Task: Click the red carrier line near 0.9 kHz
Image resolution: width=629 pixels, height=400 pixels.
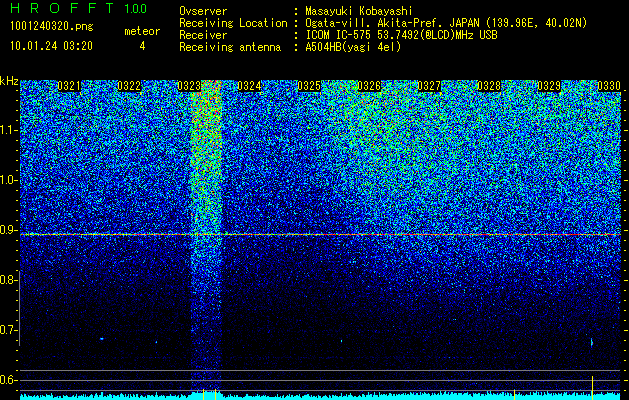Action: [320, 234]
